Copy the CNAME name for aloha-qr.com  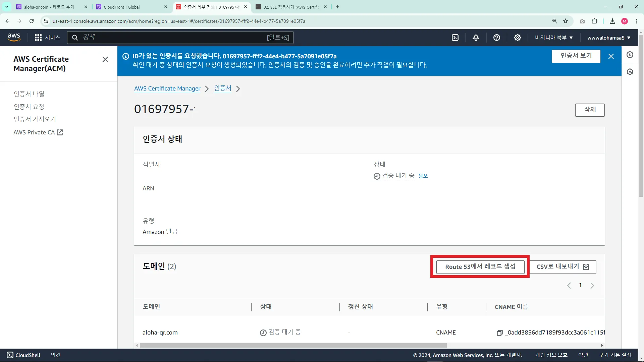[499, 333]
